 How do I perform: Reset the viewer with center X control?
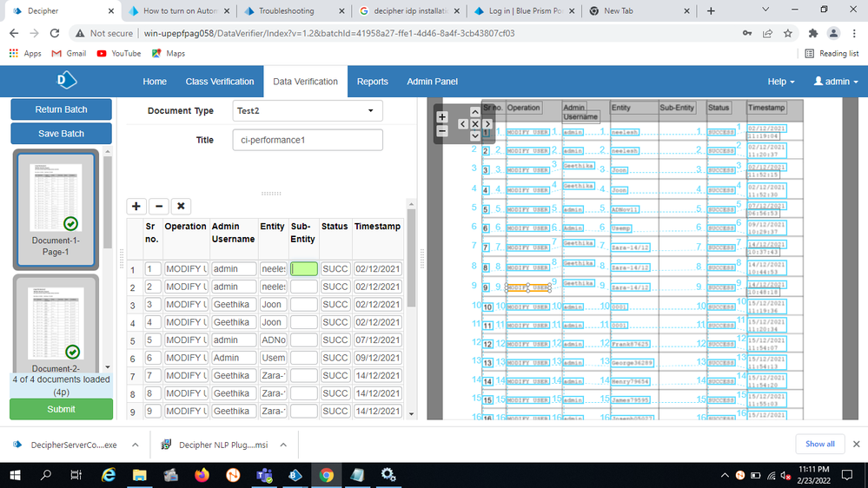point(475,124)
